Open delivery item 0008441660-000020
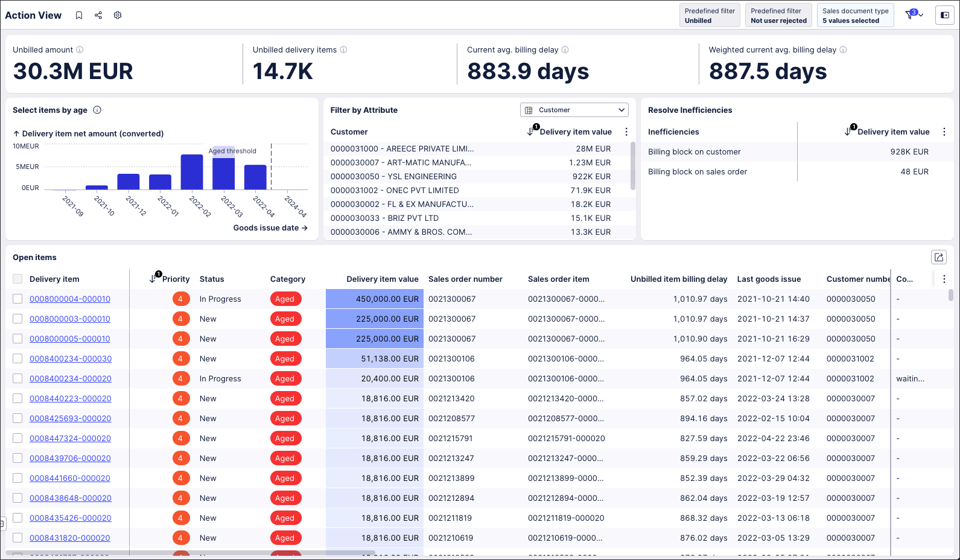 70,478
